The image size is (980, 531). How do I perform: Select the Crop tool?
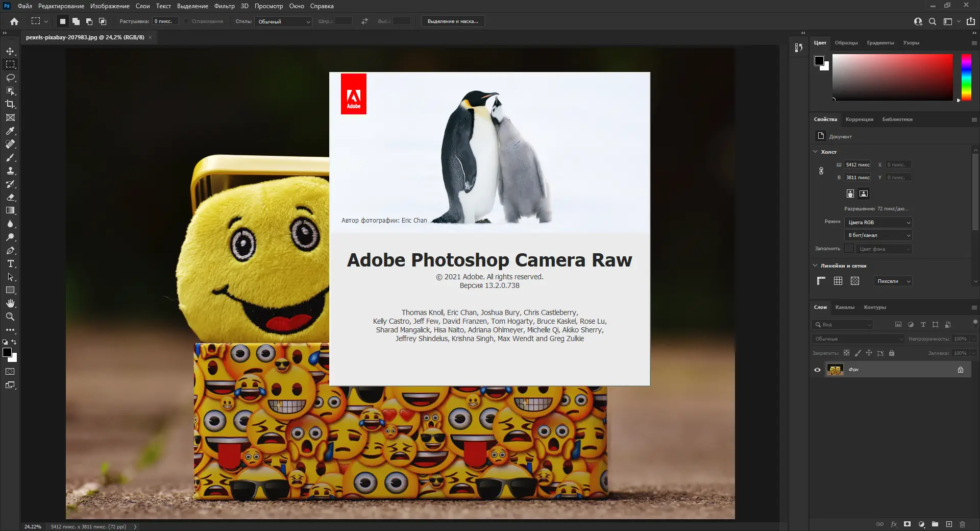10,104
